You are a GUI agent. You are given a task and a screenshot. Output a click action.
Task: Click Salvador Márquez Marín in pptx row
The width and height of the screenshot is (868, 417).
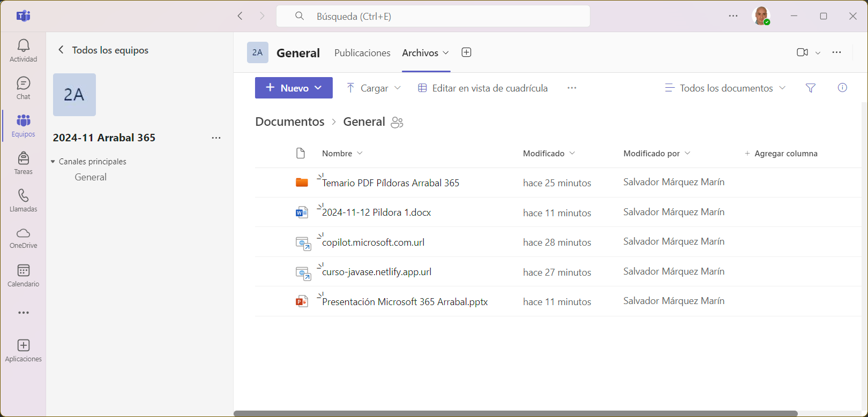tap(674, 301)
